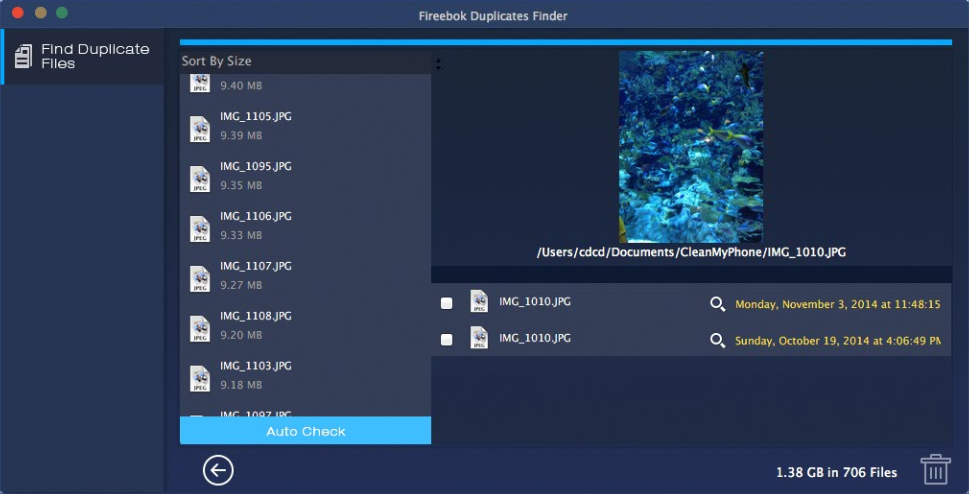
Task: Click the JPEG icon in the November 3 row
Action: click(x=479, y=301)
